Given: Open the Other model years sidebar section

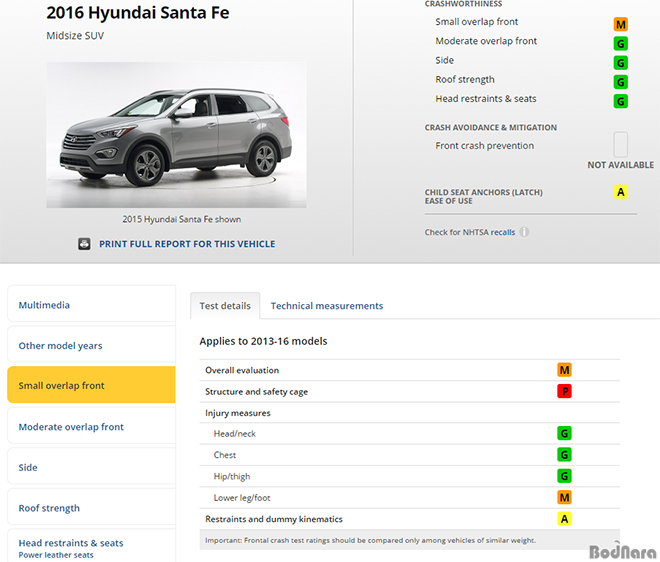Looking at the screenshot, I should click(91, 345).
